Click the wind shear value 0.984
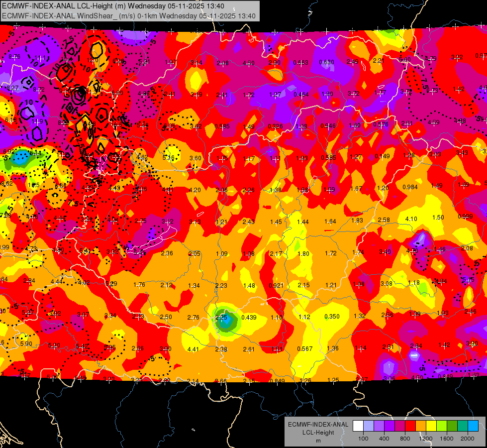487x448 pixels. [x=410, y=187]
